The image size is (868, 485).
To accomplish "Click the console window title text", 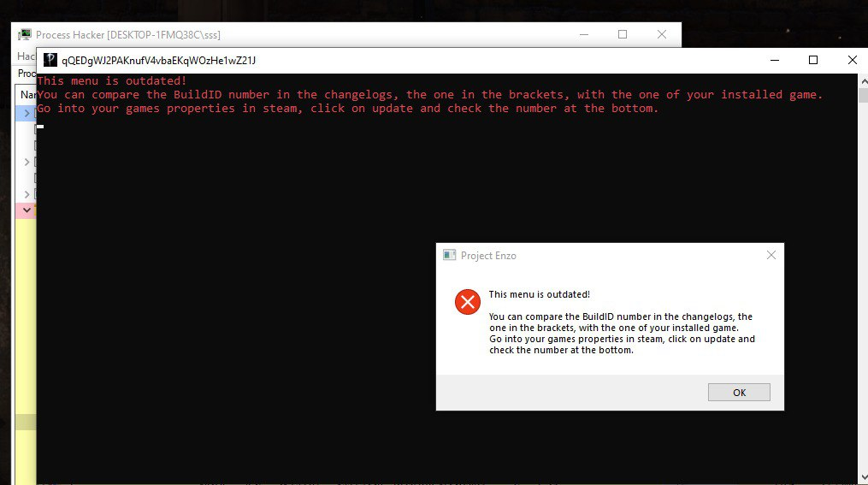I will (x=158, y=61).
